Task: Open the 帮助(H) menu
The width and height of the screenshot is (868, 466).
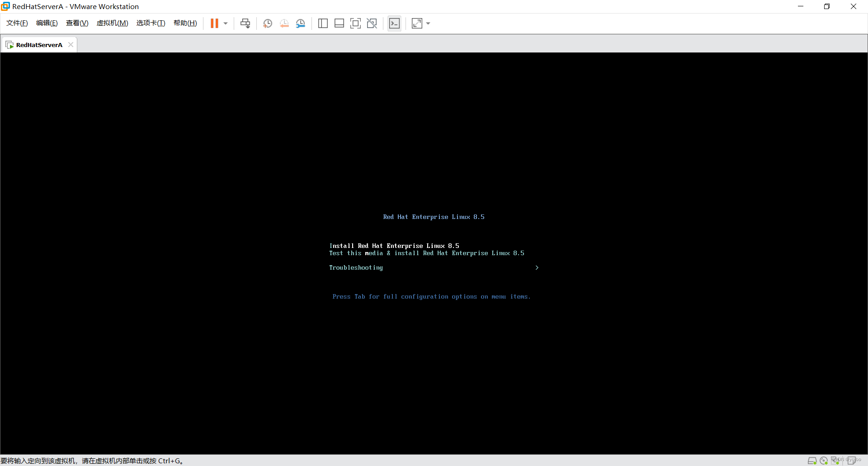Action: [185, 23]
